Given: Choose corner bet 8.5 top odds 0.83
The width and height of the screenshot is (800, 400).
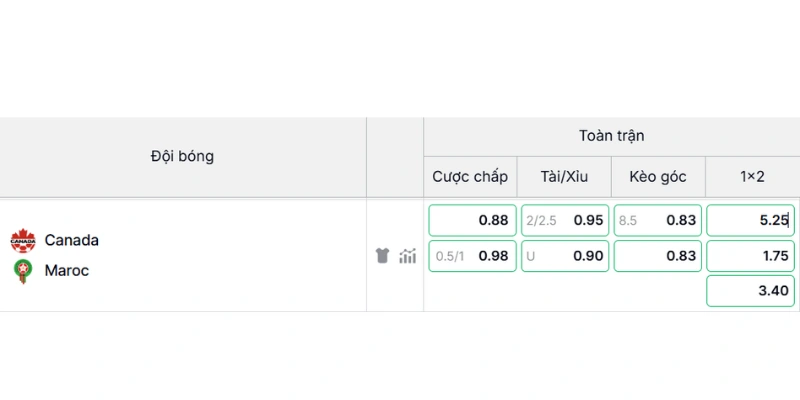Looking at the screenshot, I should (x=658, y=220).
